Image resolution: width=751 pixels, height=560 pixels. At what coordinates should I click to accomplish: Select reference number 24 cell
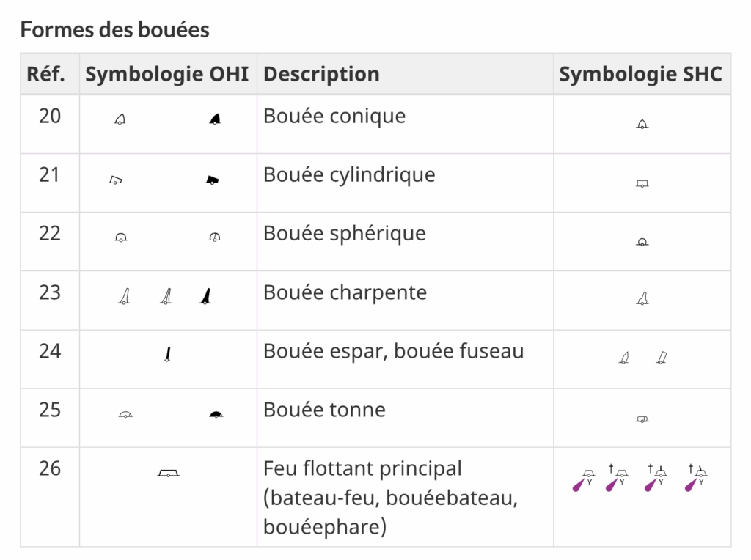pyautogui.click(x=50, y=351)
